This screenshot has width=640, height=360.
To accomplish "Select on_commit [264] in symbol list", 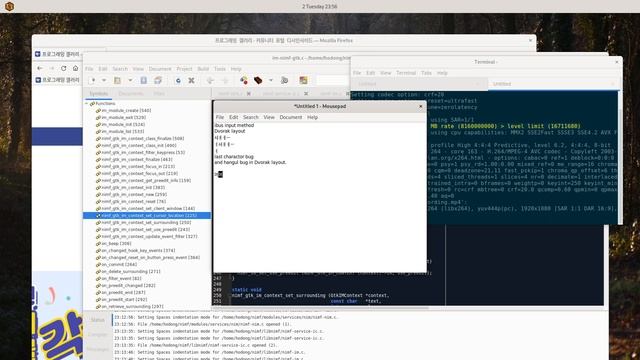I will tap(119, 264).
